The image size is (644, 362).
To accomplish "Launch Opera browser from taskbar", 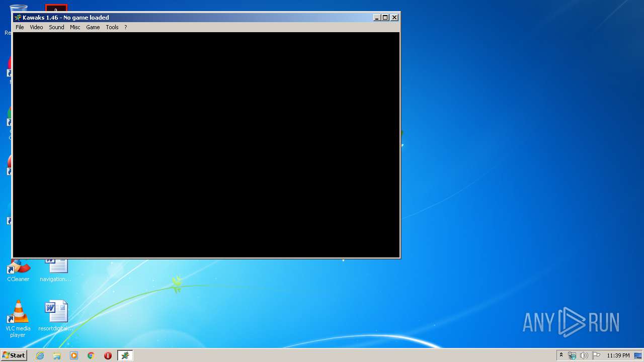I will coord(108,355).
